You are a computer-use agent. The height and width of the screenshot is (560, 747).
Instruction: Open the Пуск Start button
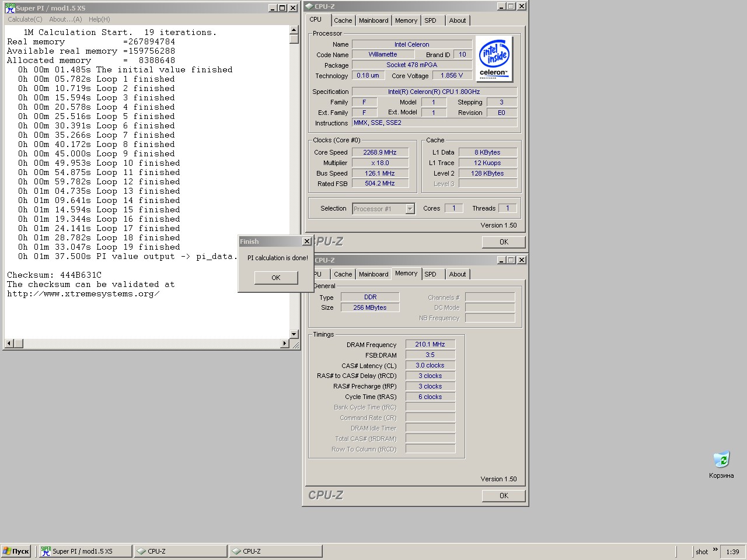16,551
